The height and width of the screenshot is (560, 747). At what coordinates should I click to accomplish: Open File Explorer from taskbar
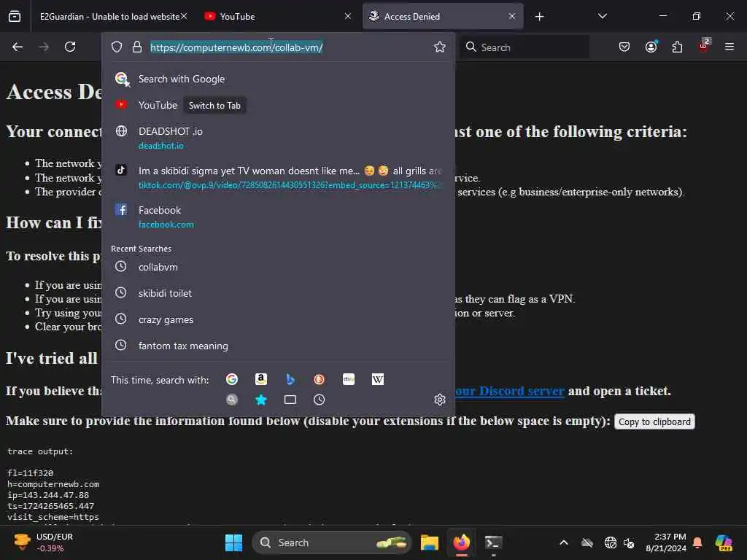point(429,542)
